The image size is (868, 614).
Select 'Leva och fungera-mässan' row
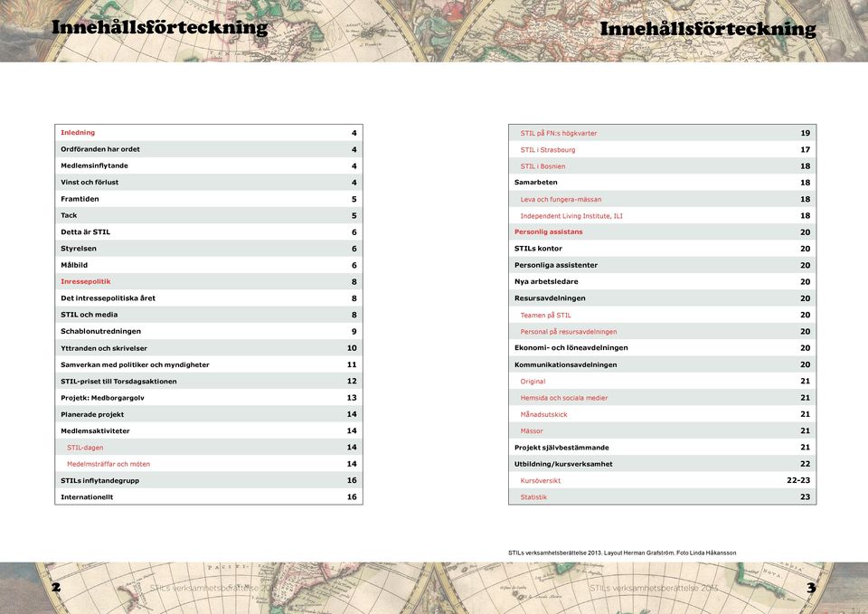click(663, 199)
